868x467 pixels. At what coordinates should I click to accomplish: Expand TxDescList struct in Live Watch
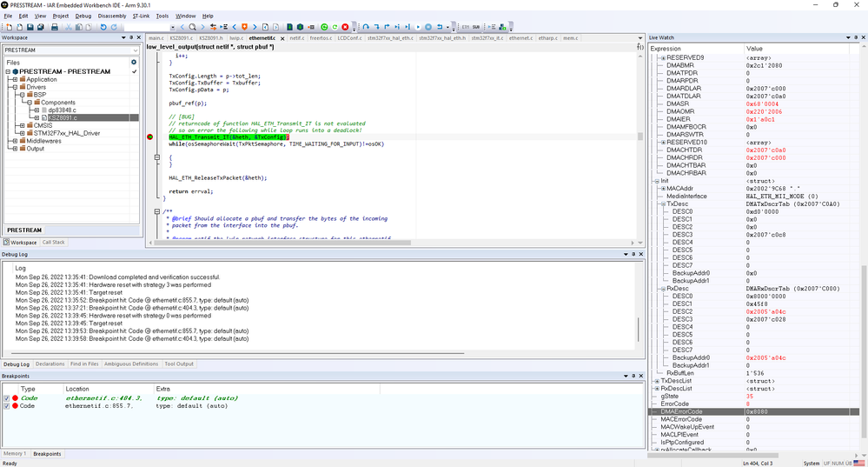coord(657,381)
